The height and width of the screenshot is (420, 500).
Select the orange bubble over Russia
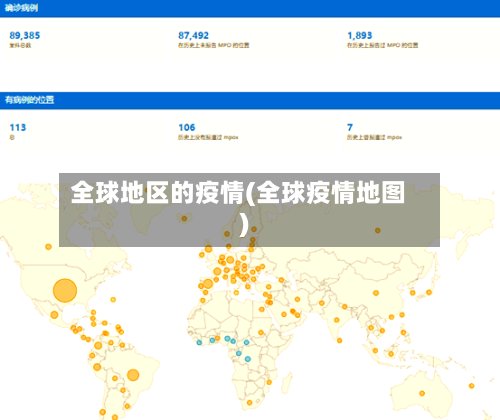coord(378,230)
